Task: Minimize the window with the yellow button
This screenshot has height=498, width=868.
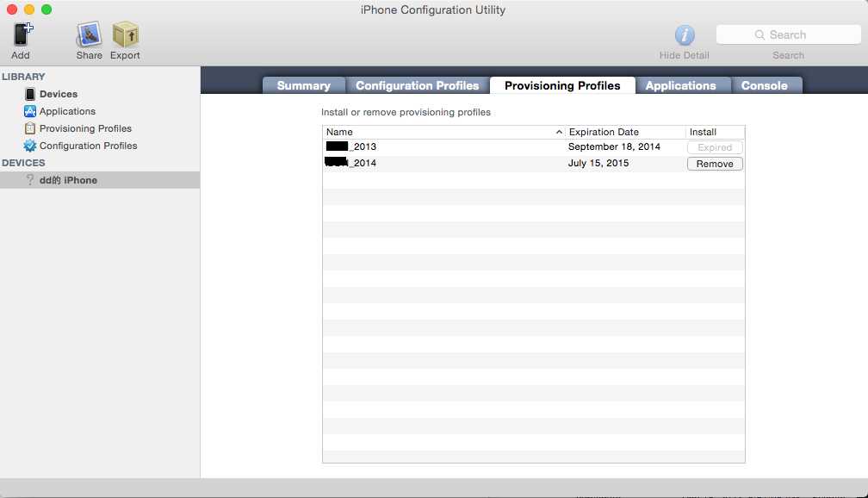Action: pyautogui.click(x=29, y=9)
